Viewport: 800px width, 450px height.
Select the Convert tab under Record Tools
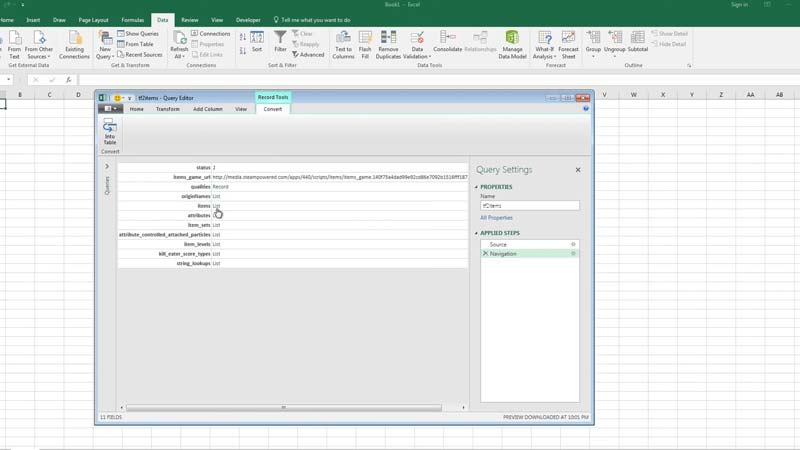[x=272, y=109]
